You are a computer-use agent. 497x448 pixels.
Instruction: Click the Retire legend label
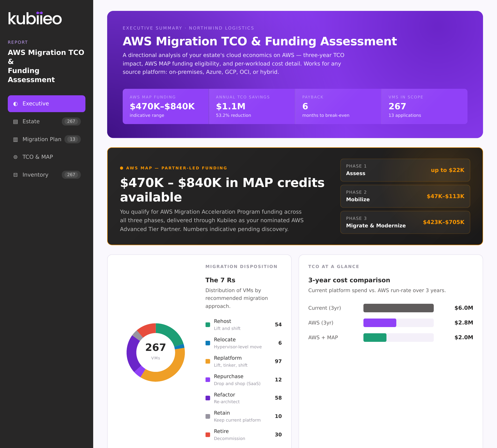[221, 431]
